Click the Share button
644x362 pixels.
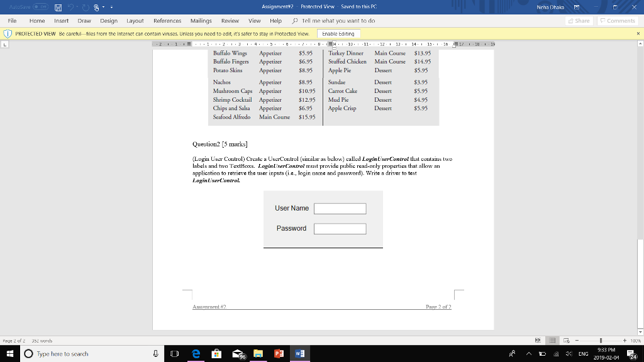tap(579, 21)
